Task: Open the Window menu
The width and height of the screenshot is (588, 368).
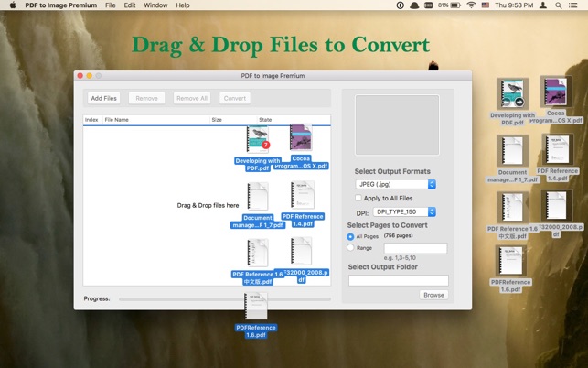Action: (x=155, y=5)
